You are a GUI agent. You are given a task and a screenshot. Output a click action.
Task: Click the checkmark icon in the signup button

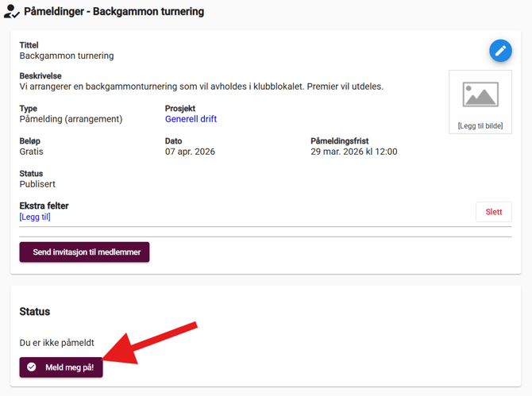[x=32, y=367]
